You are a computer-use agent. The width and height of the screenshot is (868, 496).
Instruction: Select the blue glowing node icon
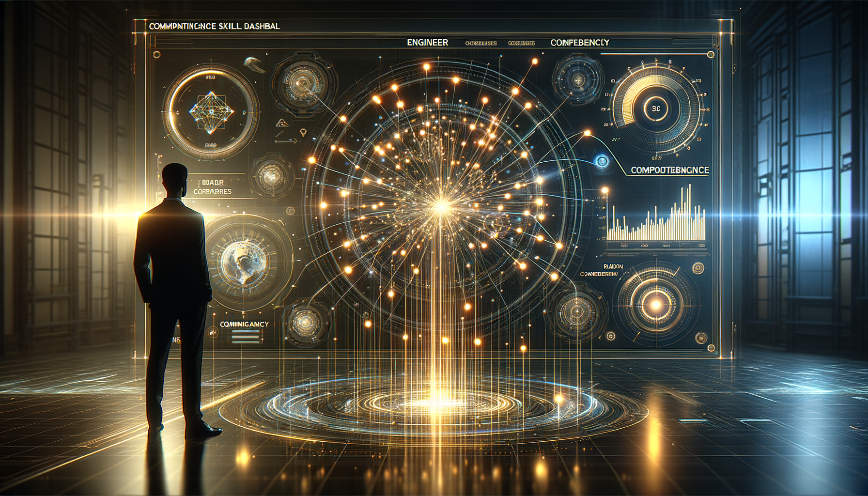pos(602,161)
